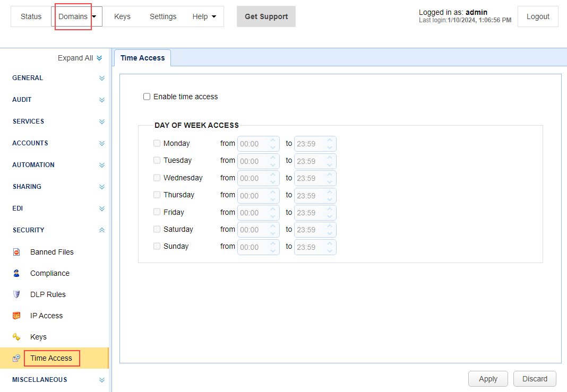Image resolution: width=567 pixels, height=392 pixels.
Task: Collapse the Security section chevron
Action: tap(102, 230)
